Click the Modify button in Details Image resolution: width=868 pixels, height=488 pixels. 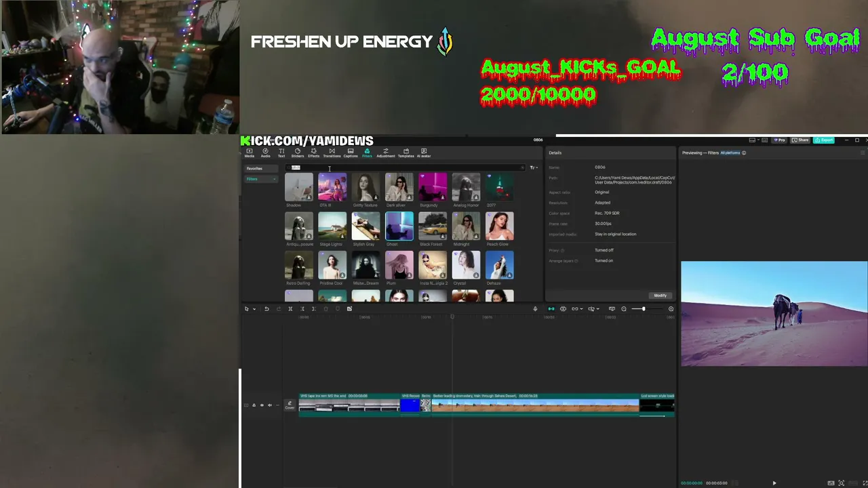tap(660, 296)
